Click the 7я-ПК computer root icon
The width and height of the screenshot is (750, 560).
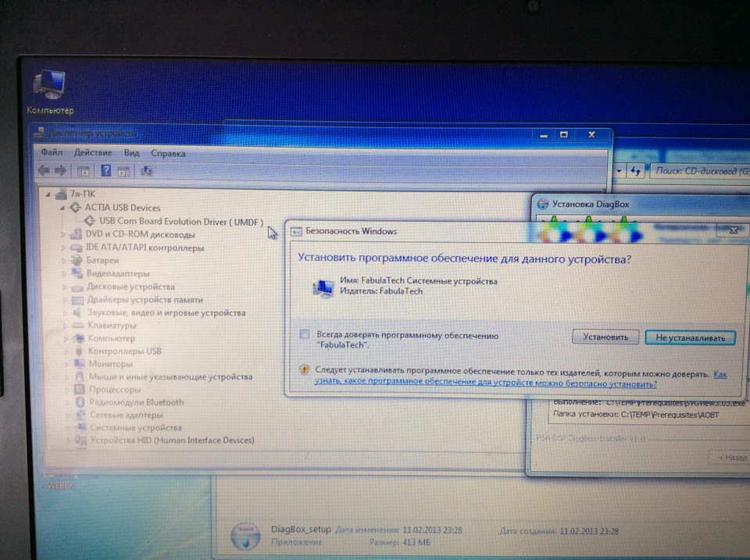click(61, 194)
